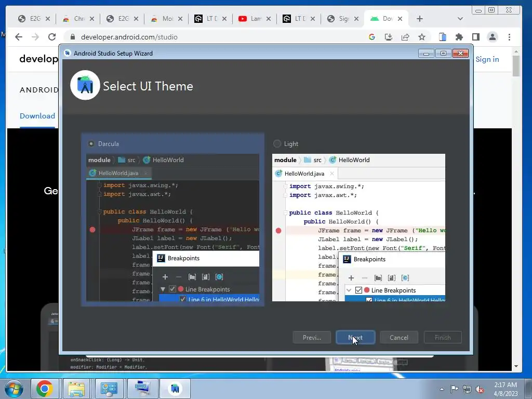Click the share page icon in Chrome
Image resolution: width=532 pixels, height=399 pixels.
point(405,37)
